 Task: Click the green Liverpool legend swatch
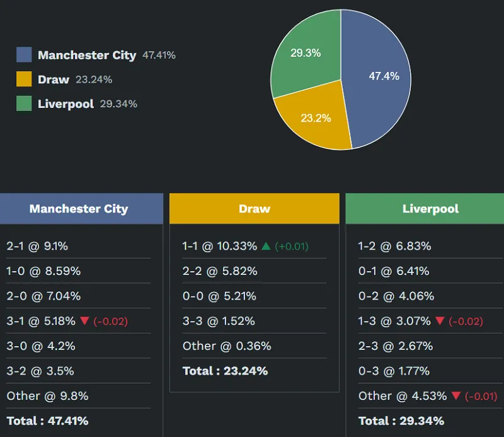click(24, 103)
